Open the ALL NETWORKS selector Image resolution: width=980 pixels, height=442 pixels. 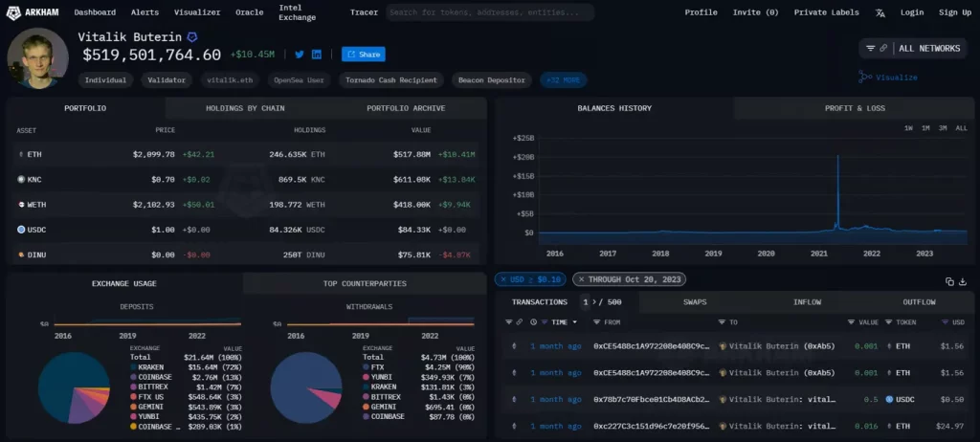913,48
